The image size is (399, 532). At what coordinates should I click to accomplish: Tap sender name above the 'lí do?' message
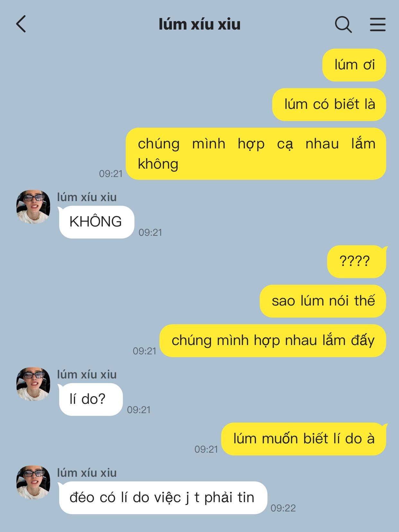87,374
